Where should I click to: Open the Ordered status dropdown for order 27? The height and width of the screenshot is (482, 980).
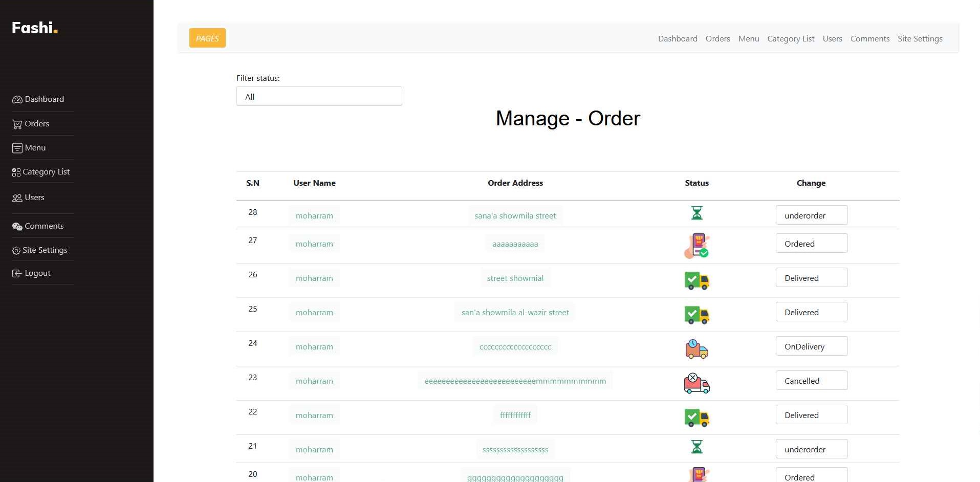tap(811, 244)
